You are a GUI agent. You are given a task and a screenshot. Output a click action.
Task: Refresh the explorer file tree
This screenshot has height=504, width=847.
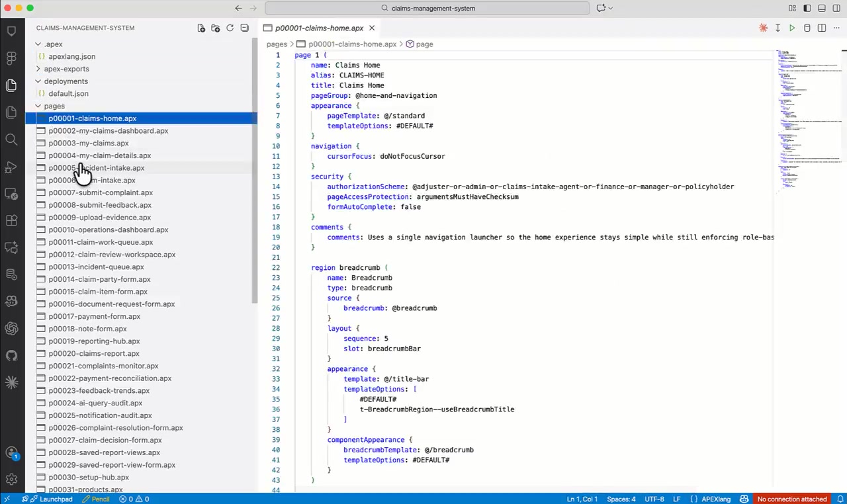click(230, 28)
